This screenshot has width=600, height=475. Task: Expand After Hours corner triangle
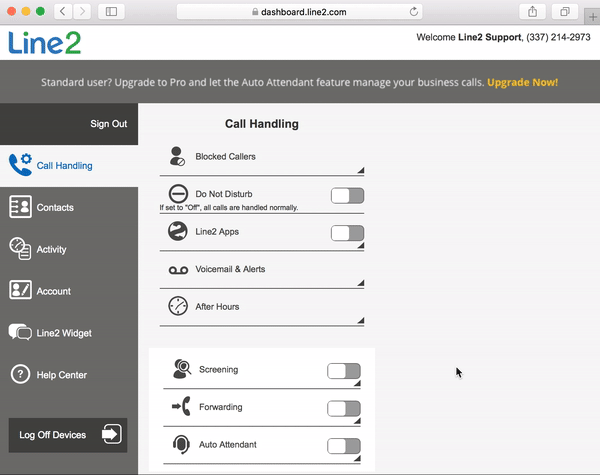click(361, 320)
